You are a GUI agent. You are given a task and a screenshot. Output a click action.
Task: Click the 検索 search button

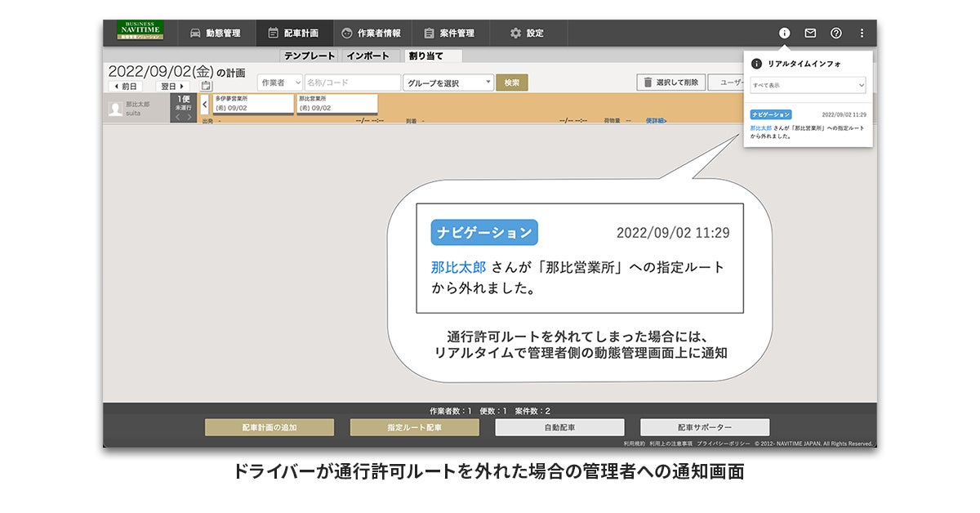[x=512, y=83]
